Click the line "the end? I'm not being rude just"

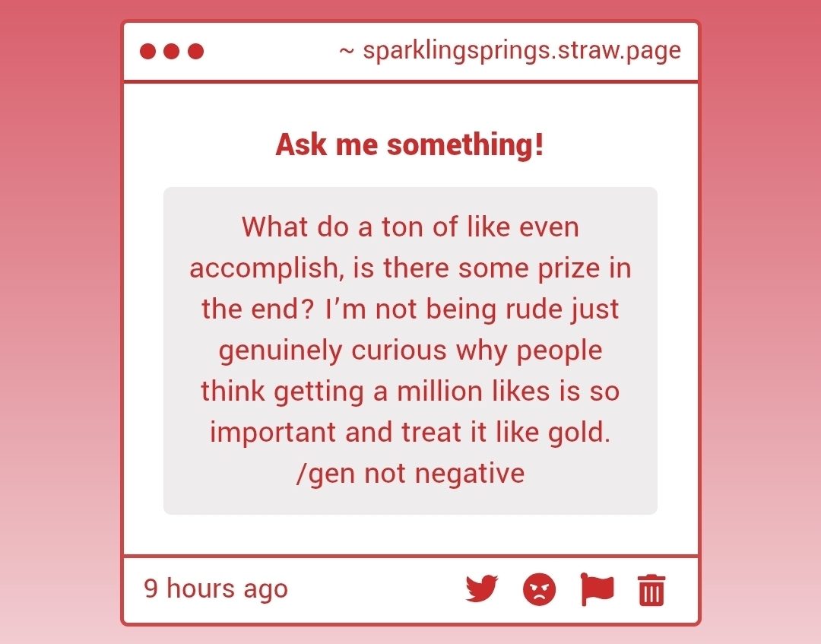coord(410,309)
